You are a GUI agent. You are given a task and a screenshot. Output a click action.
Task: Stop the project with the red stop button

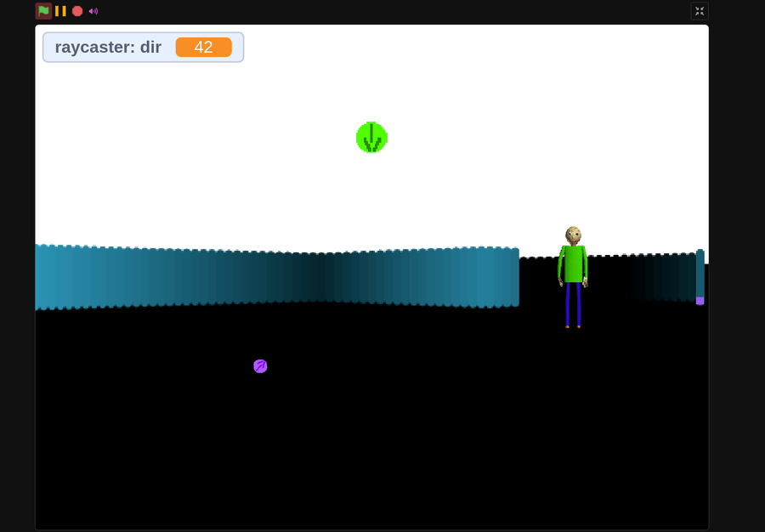click(77, 11)
